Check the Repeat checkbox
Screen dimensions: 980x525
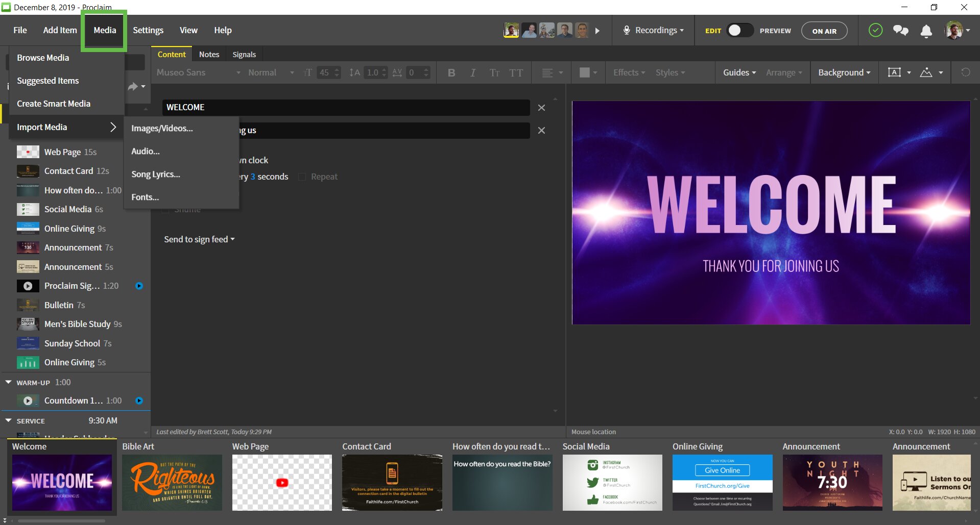[x=302, y=177]
